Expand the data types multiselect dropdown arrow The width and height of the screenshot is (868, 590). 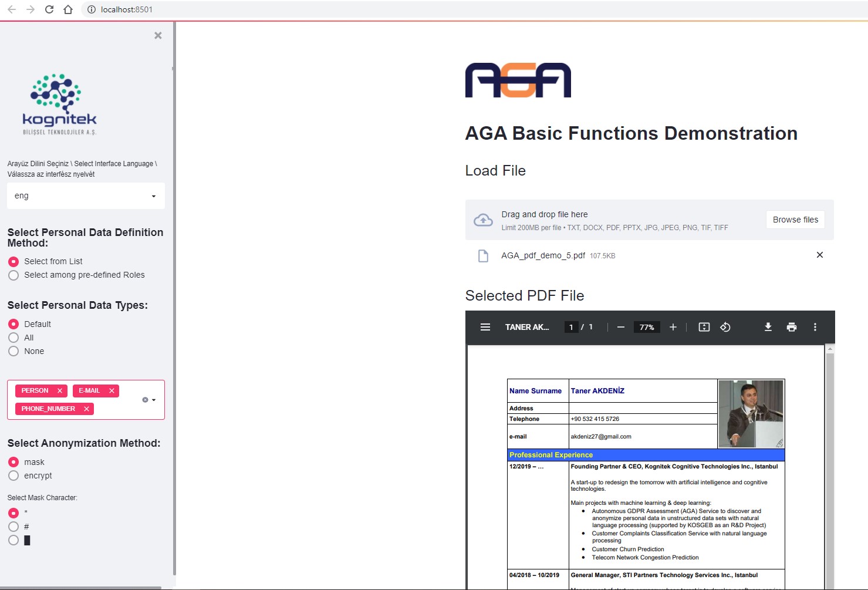tap(154, 400)
